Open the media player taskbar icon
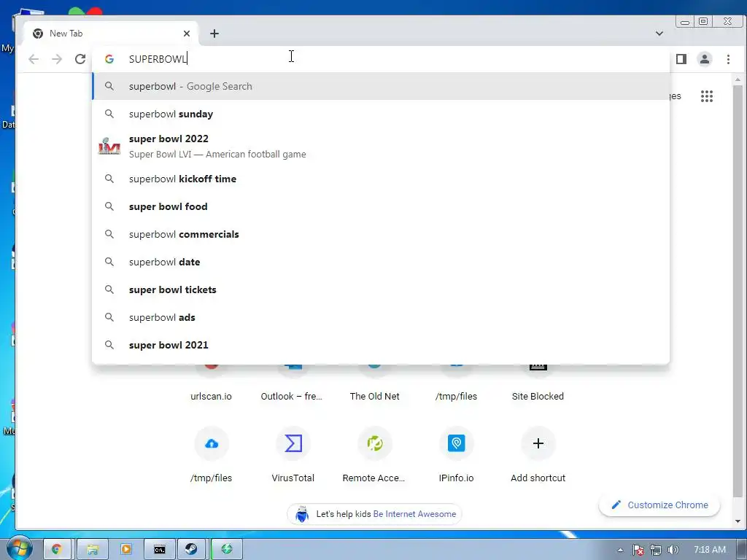This screenshot has width=747, height=560. 126,549
